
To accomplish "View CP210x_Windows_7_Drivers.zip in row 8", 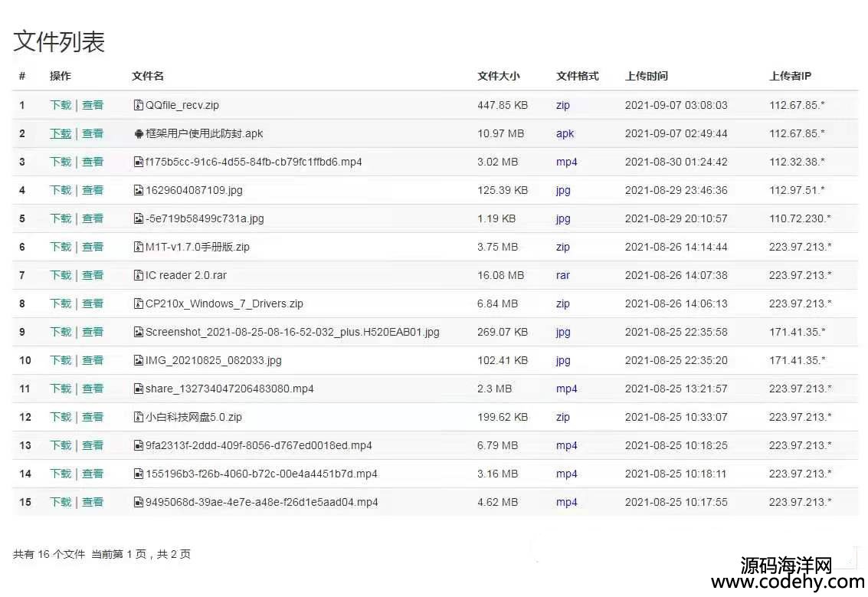I will (93, 303).
